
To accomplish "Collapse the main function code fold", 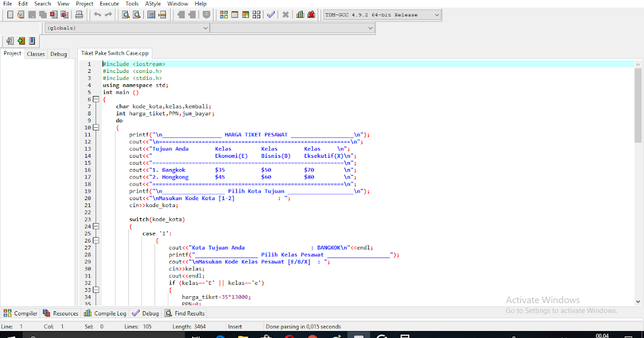I will (x=96, y=99).
